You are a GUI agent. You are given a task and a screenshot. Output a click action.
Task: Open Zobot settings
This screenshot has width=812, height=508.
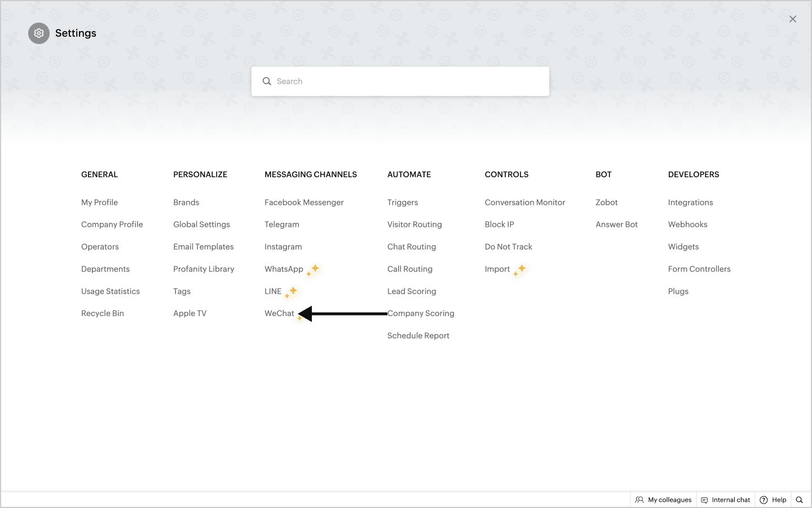pyautogui.click(x=607, y=202)
